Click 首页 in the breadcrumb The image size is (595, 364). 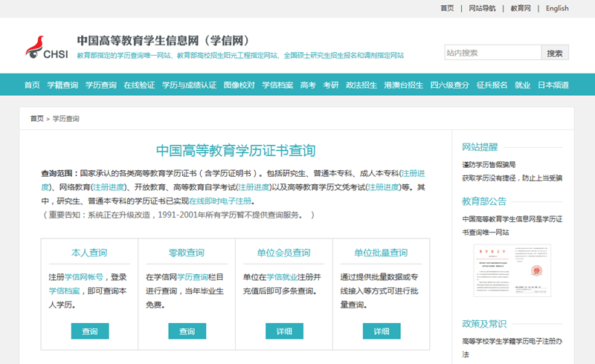36,119
